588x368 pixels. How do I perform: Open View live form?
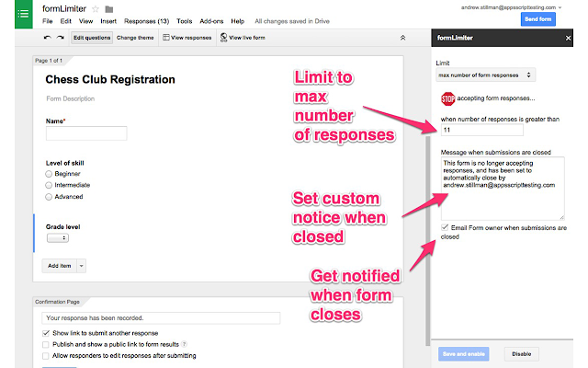point(243,38)
